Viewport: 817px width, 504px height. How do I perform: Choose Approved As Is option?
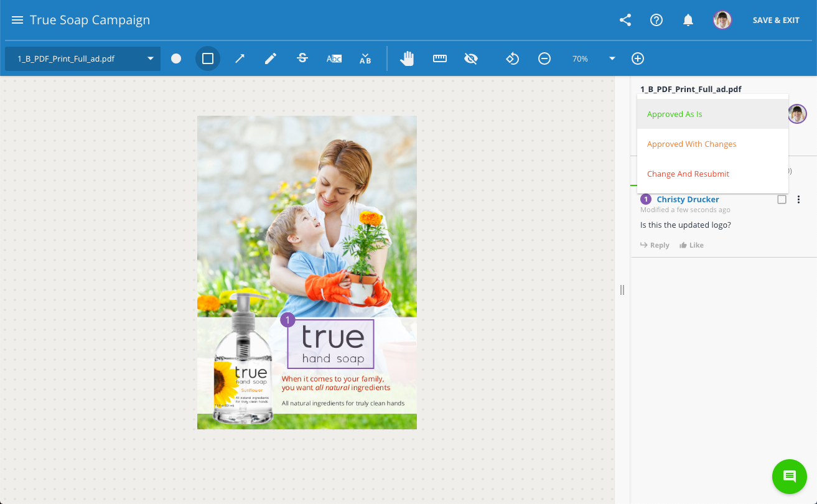coord(675,114)
